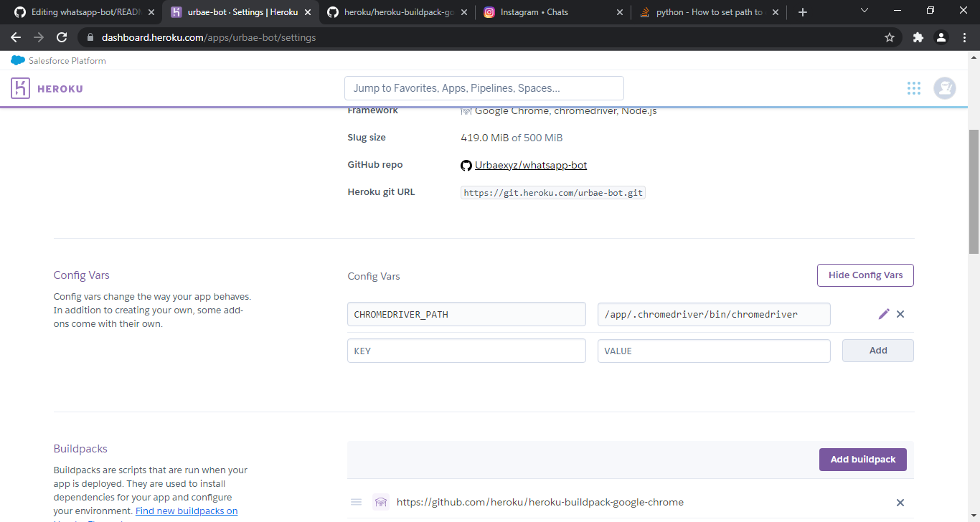Screen dimensions: 980x522
Task: Bookmark this page with star icon
Action: coord(890,37)
